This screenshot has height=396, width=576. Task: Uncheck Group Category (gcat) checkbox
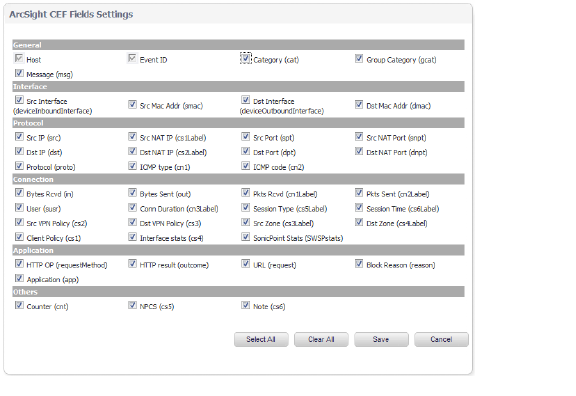[x=359, y=58]
